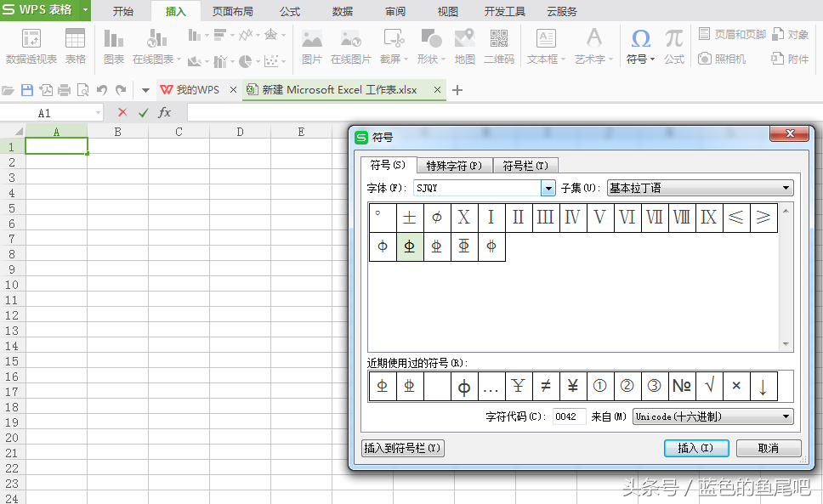This screenshot has height=504, width=823.
Task: Click the symbol grid scrollbar down arrow
Action: 786,344
